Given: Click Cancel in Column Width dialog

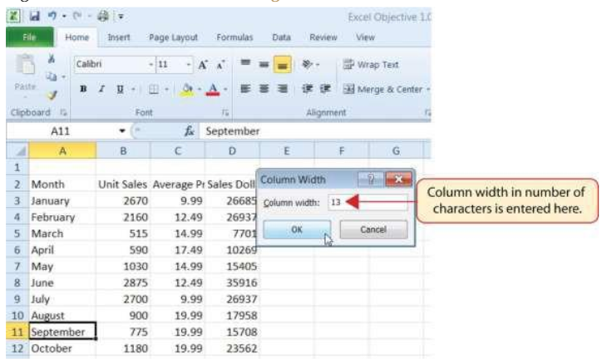Looking at the screenshot, I should (373, 229).
